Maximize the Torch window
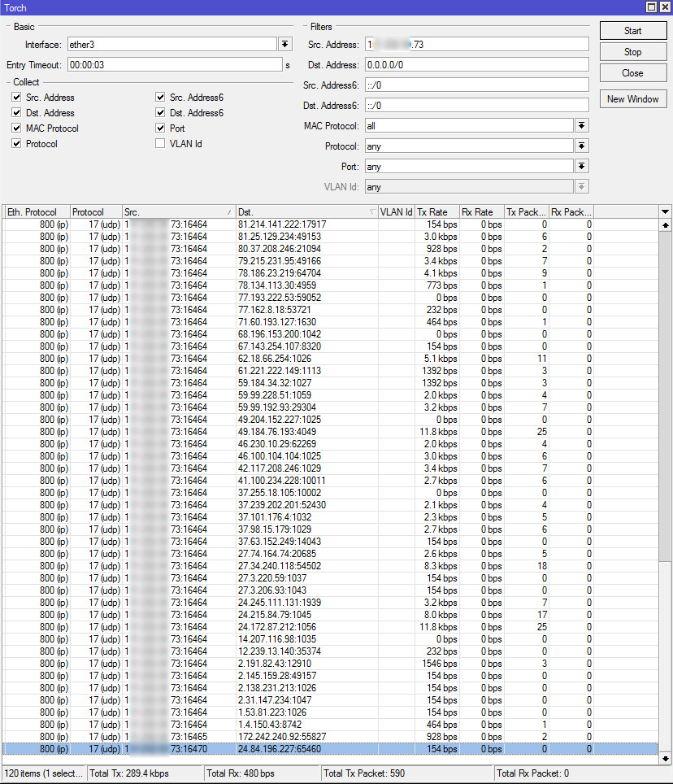This screenshot has height=784, width=673. [x=652, y=7]
